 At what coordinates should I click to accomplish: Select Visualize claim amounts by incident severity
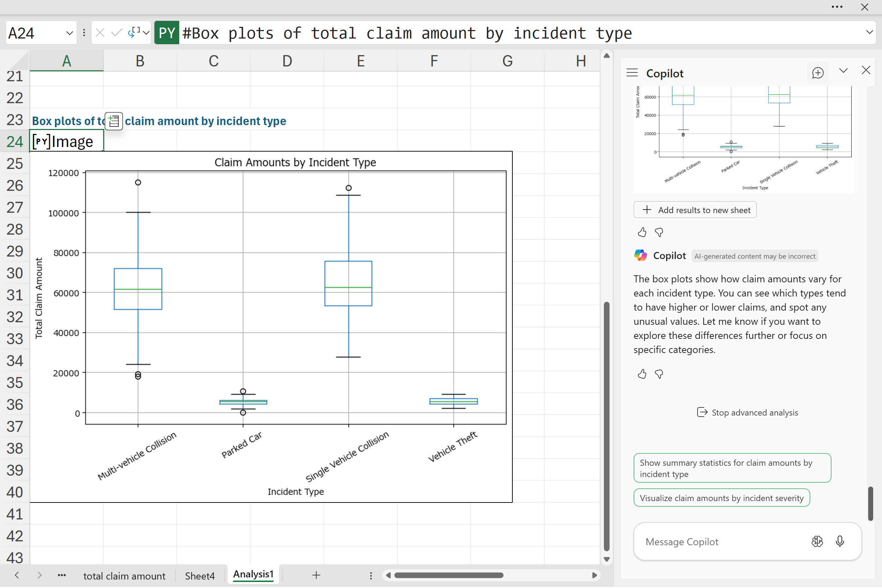click(x=722, y=498)
